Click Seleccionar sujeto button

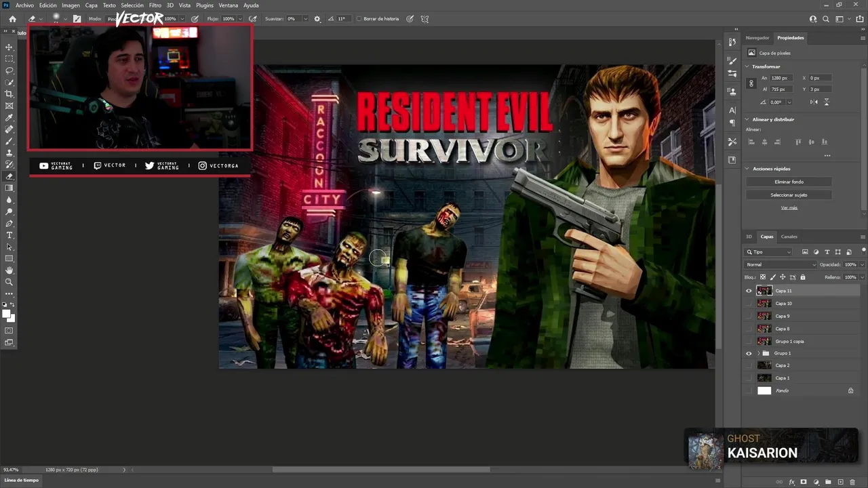coord(789,195)
